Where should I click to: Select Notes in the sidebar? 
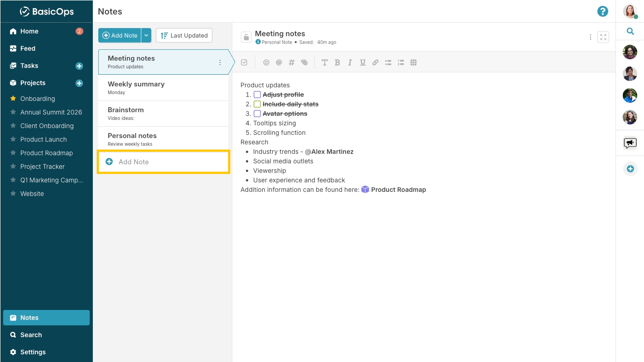tap(46, 318)
